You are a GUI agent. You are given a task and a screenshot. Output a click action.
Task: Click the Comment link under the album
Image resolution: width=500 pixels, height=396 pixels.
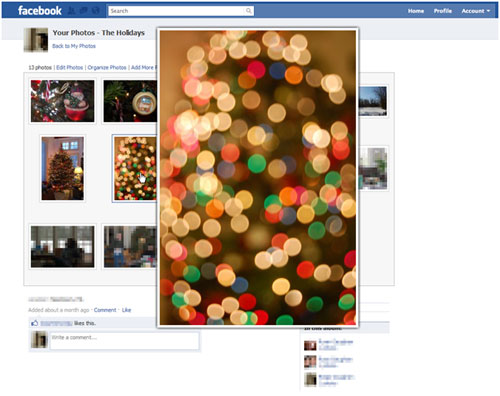pos(105,310)
